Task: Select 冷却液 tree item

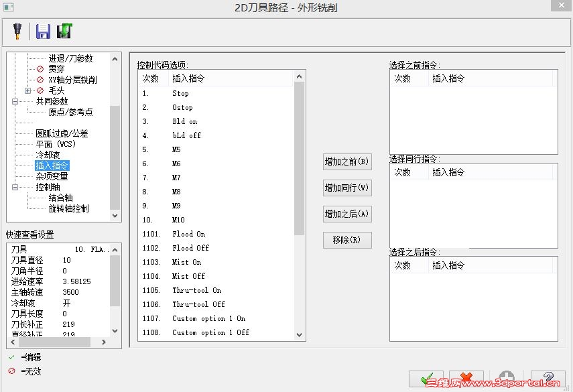Action: [48, 155]
